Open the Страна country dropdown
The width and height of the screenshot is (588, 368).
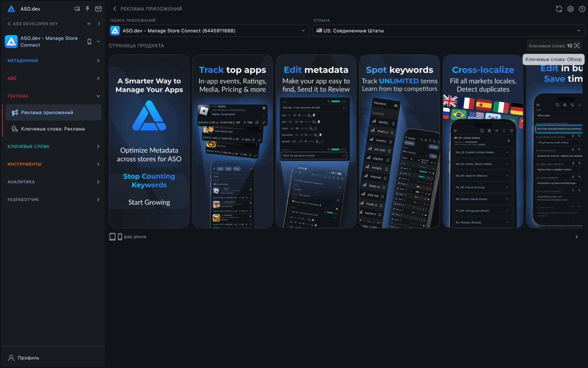448,31
